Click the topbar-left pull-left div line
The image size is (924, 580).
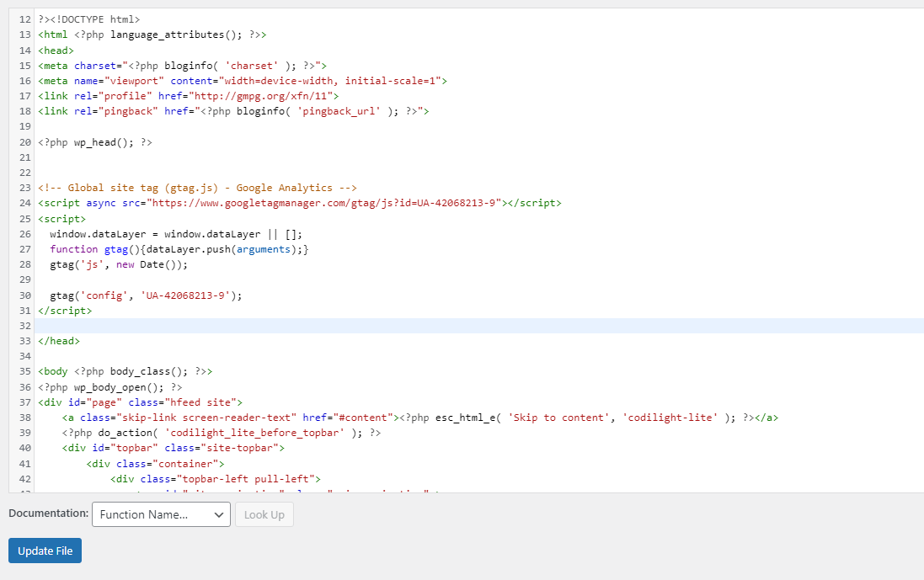(216, 479)
